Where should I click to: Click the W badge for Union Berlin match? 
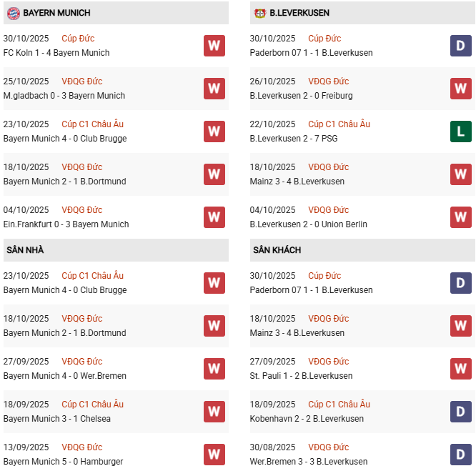(x=461, y=217)
